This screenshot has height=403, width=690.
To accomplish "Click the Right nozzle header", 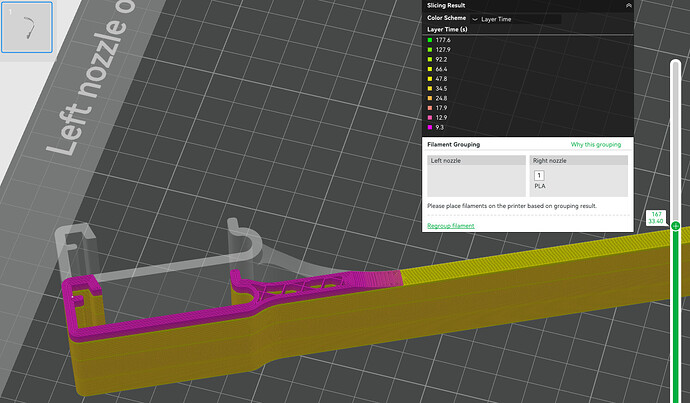I will 578,160.
